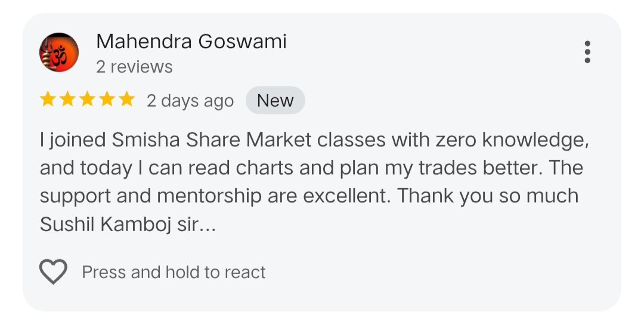This screenshot has width=644, height=324.
Task: Click the third rating star
Action: pyautogui.click(x=88, y=100)
